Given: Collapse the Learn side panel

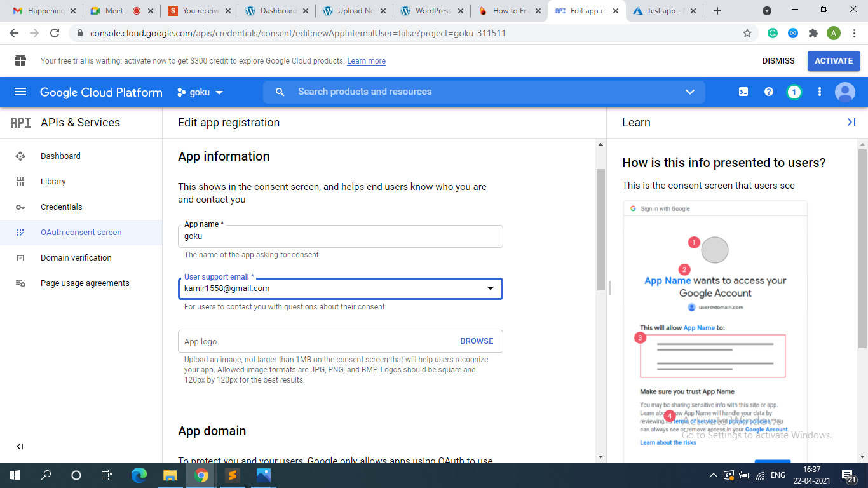Looking at the screenshot, I should click(x=851, y=122).
